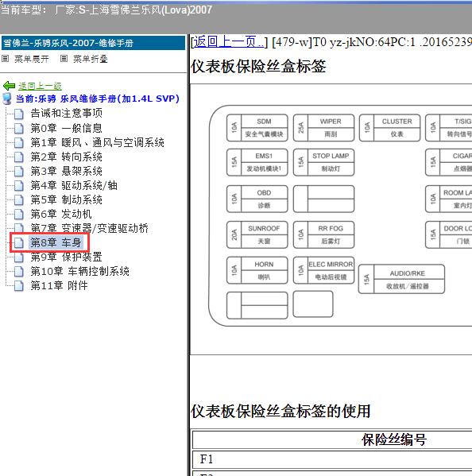
Task: Click the 菜单展开 expand-all icon
Action: [5, 58]
